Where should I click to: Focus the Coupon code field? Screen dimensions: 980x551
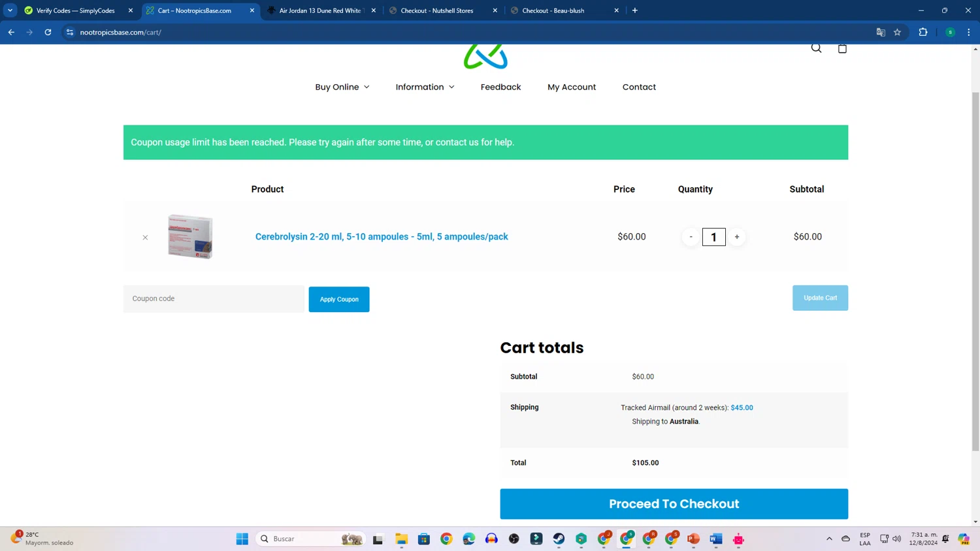(214, 299)
